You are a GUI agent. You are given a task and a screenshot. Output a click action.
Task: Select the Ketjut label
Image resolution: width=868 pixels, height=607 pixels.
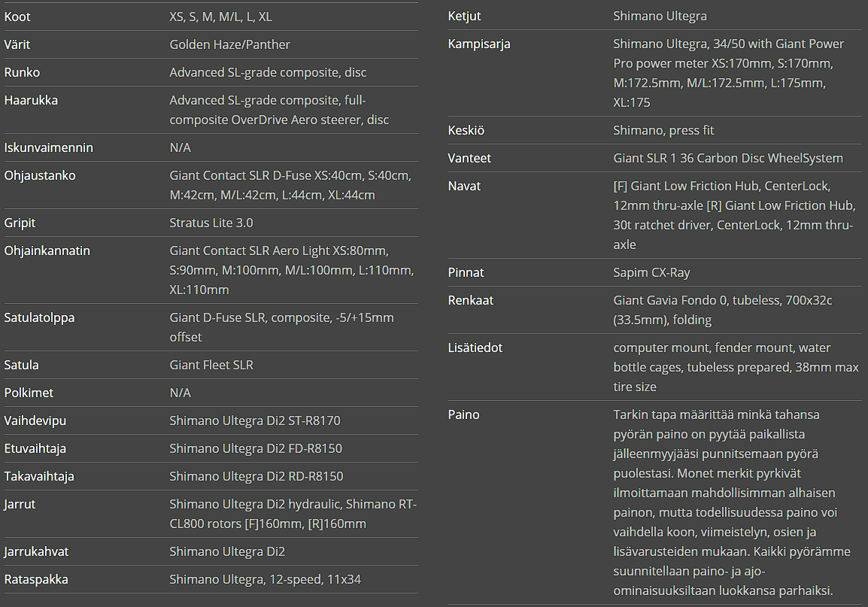tap(464, 16)
